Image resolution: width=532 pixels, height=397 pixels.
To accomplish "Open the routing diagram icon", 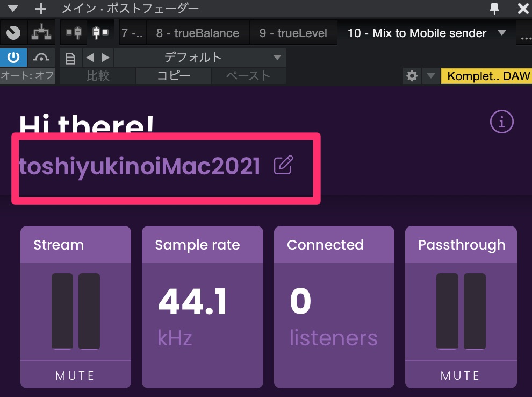I will pos(41,33).
